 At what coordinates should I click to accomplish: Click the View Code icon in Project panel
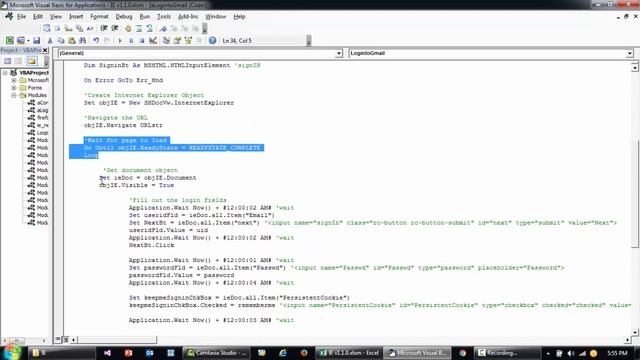(x=7, y=61)
